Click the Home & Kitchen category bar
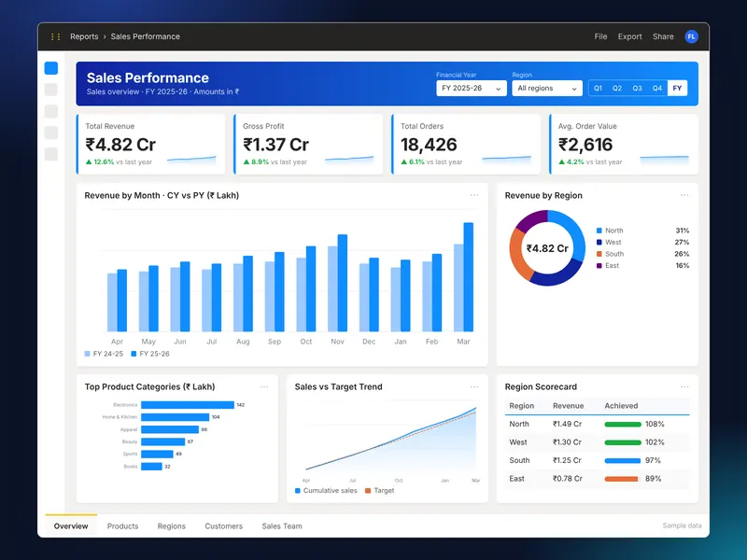This screenshot has width=747, height=560. [176, 417]
